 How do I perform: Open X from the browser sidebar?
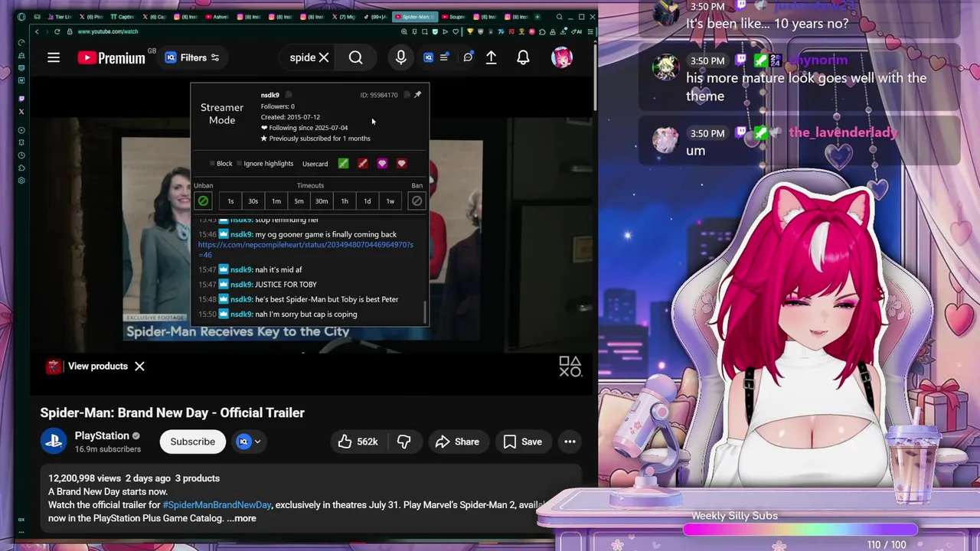coord(21,112)
